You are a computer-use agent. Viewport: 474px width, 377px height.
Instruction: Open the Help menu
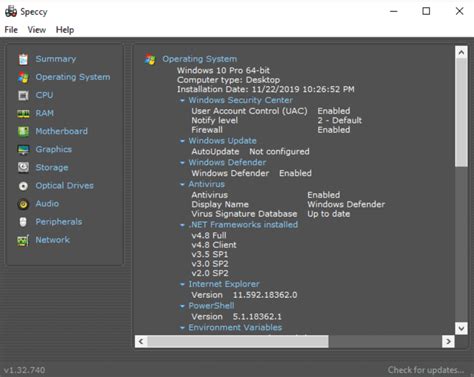tap(65, 30)
